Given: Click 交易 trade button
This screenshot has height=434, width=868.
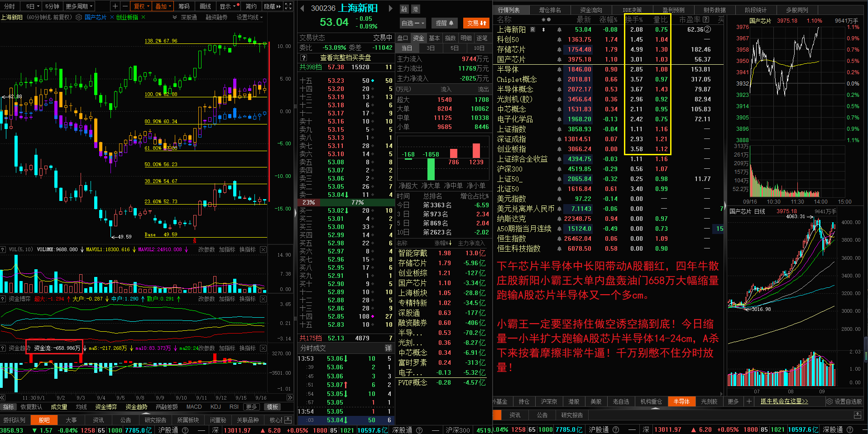Looking at the screenshot, I should click(477, 23).
